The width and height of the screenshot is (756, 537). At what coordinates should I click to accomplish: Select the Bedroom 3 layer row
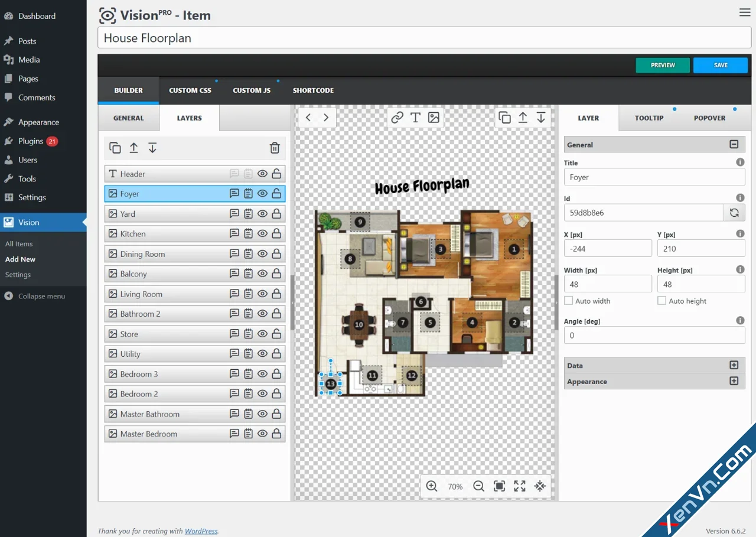coord(195,374)
